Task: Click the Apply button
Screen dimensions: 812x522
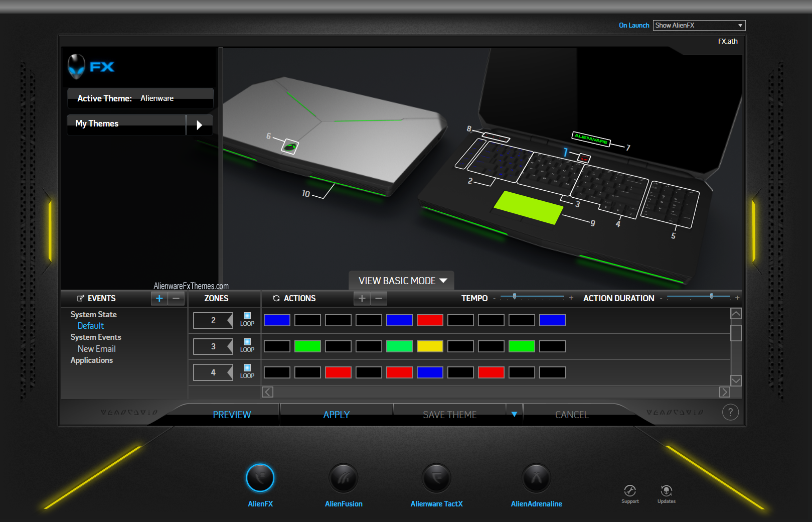Action: (337, 415)
